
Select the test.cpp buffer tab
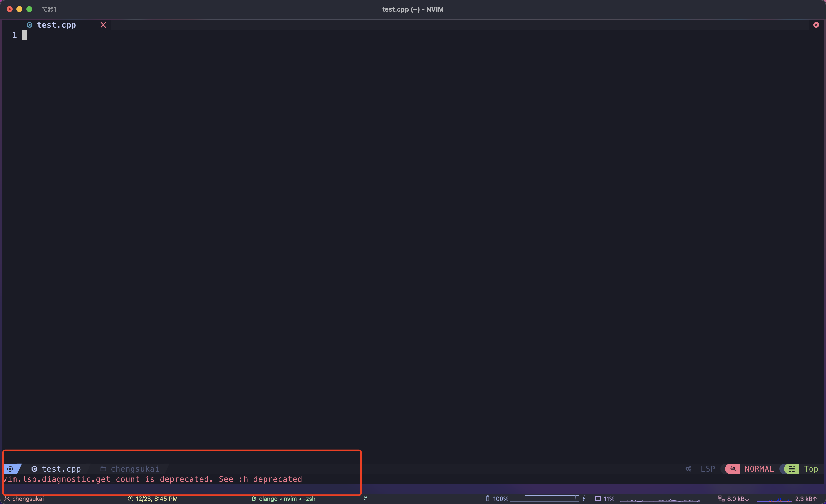click(x=56, y=25)
